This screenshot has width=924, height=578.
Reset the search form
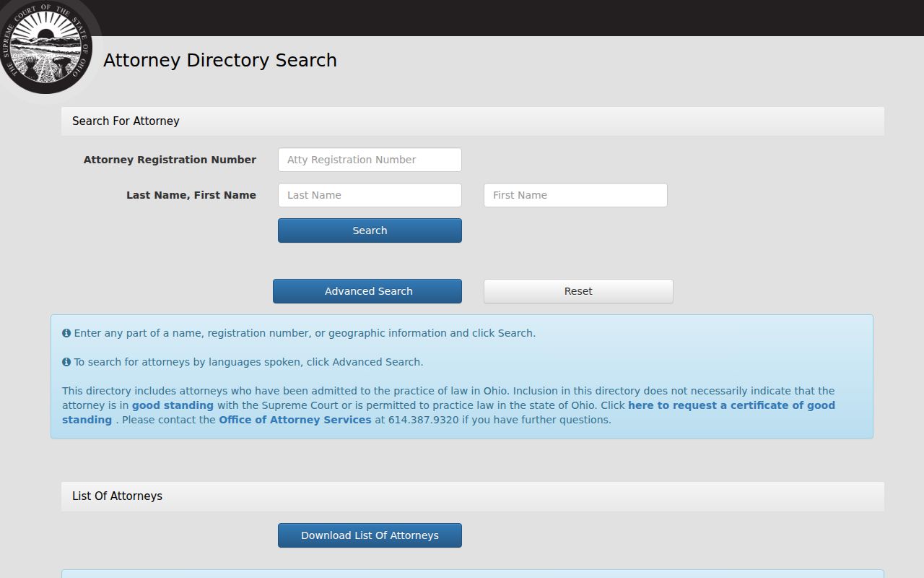click(x=578, y=291)
